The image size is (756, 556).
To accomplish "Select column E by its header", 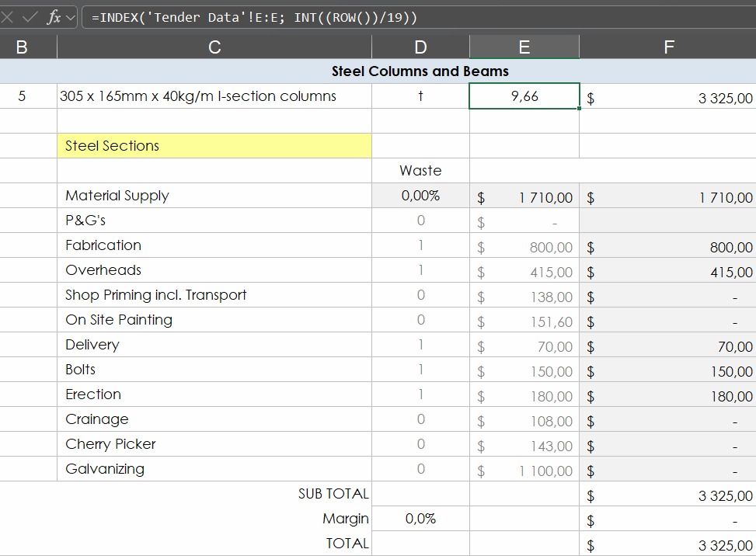I will click(524, 47).
